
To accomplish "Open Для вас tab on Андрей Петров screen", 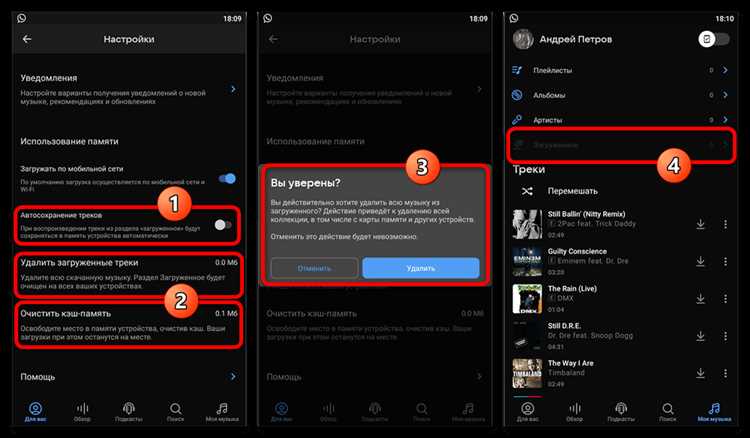I will click(x=528, y=412).
